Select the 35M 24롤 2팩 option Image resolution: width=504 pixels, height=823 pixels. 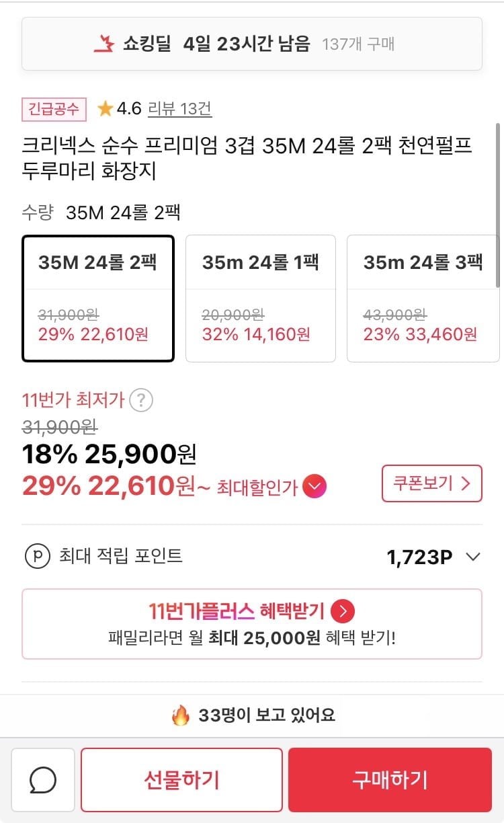[x=98, y=298]
